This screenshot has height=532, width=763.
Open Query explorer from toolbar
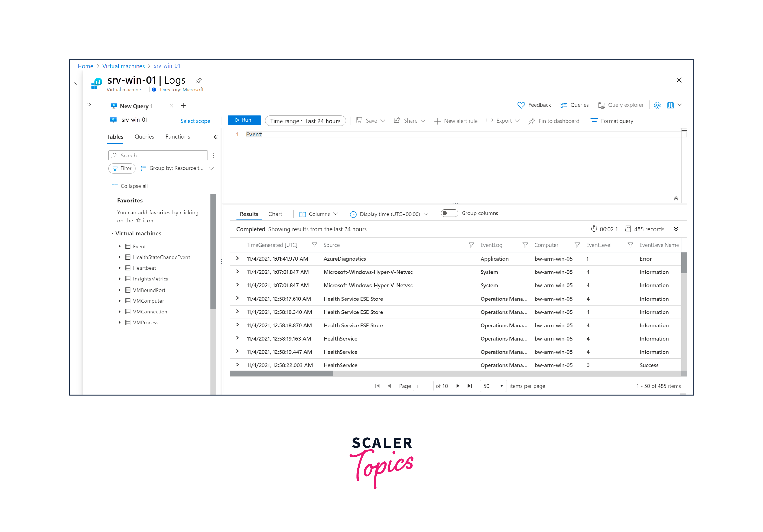pyautogui.click(x=621, y=105)
